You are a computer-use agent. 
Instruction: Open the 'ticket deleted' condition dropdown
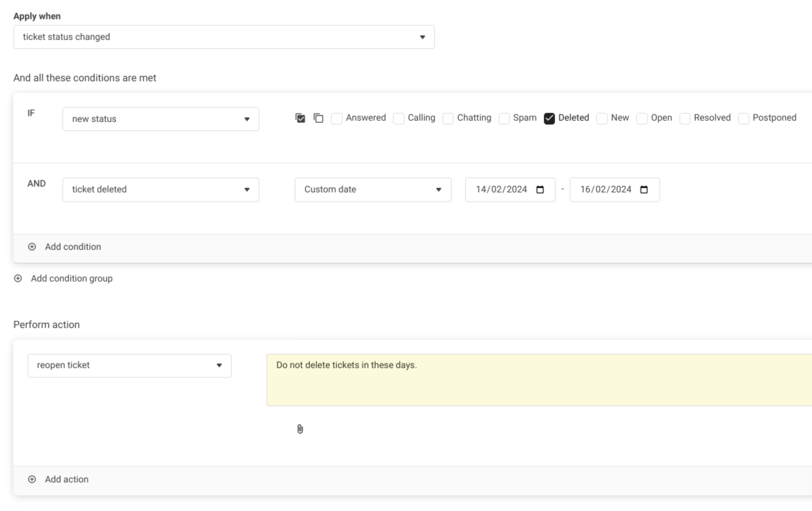(x=160, y=190)
